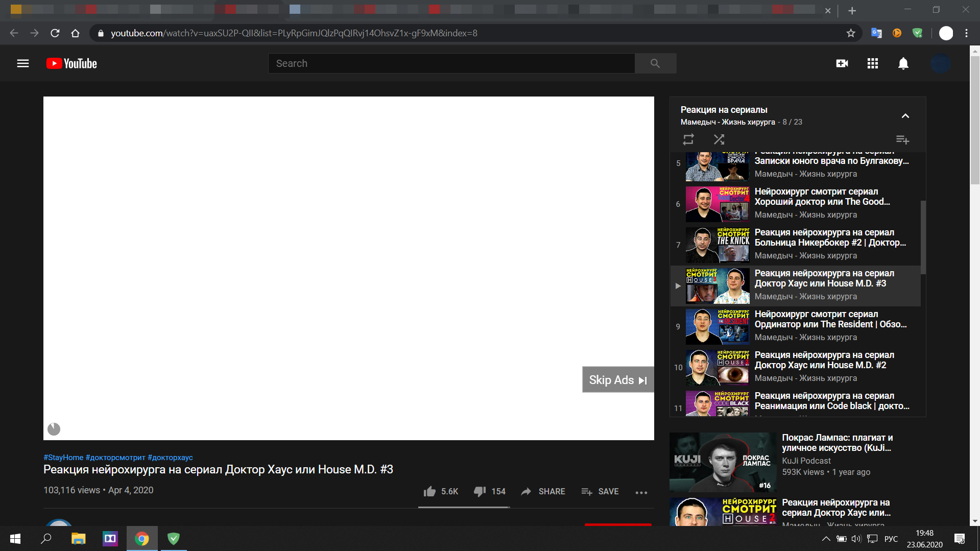Viewport: 980px width, 551px height.
Task: Close the active browser tab
Action: click(828, 11)
